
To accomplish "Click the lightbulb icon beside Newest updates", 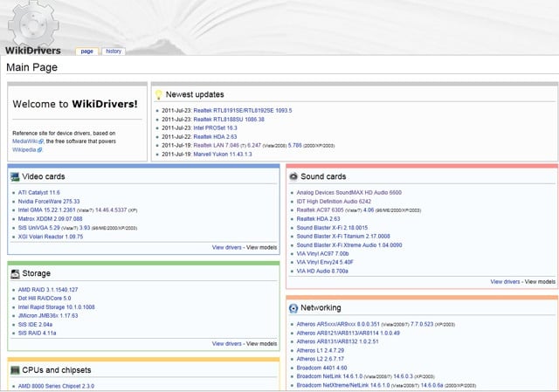I will (x=159, y=94).
